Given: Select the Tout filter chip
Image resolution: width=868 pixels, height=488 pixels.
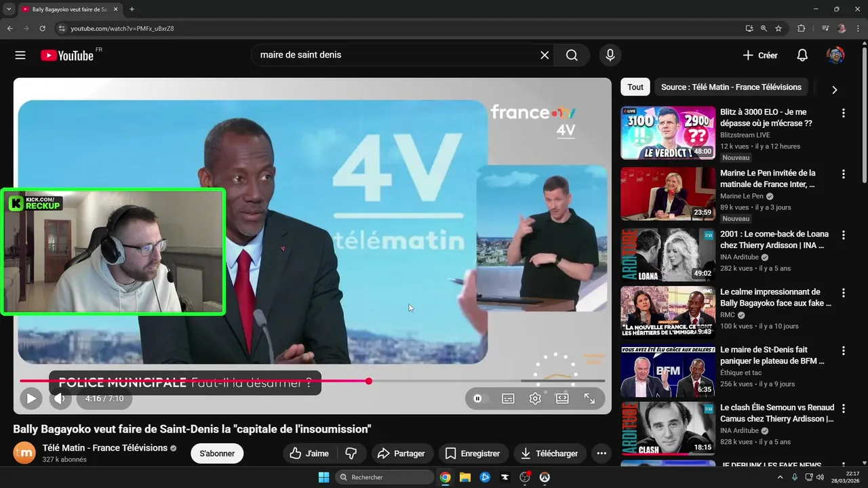Looking at the screenshot, I should 635,87.
